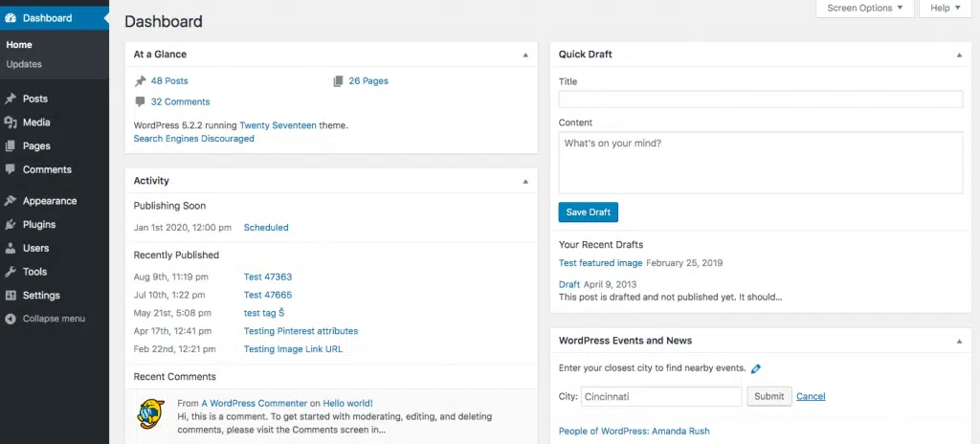Click the pencil icon beside nearby events text
980x444 pixels.
pyautogui.click(x=756, y=368)
